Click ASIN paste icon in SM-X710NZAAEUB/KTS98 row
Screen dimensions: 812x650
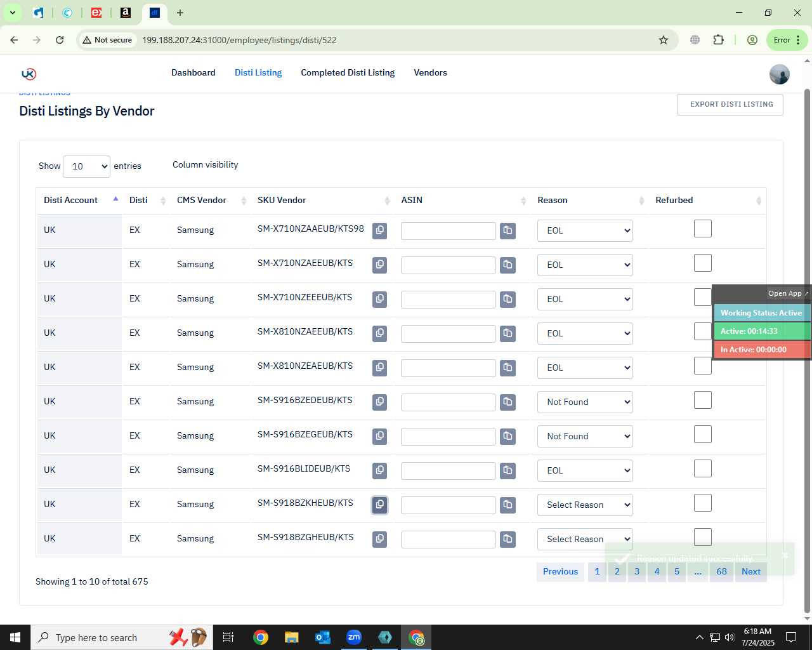pyautogui.click(x=507, y=230)
